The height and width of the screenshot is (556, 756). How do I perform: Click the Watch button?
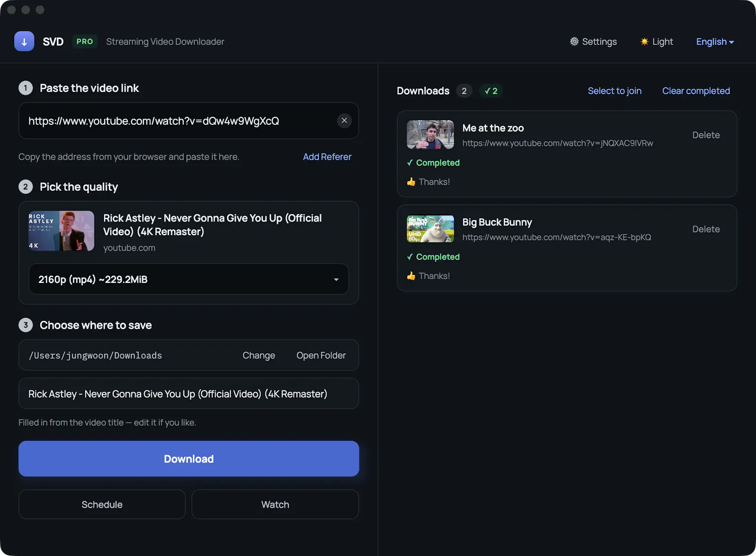point(275,505)
